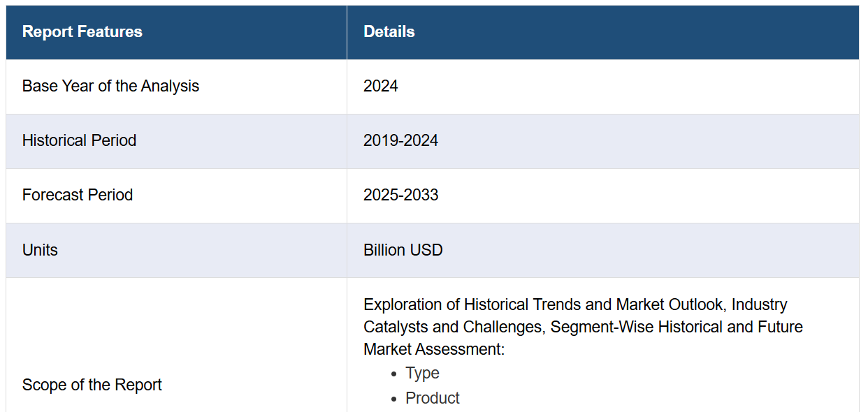Click the text Segment-Wise Historical and Future
This screenshot has height=412, width=868.
(x=677, y=328)
